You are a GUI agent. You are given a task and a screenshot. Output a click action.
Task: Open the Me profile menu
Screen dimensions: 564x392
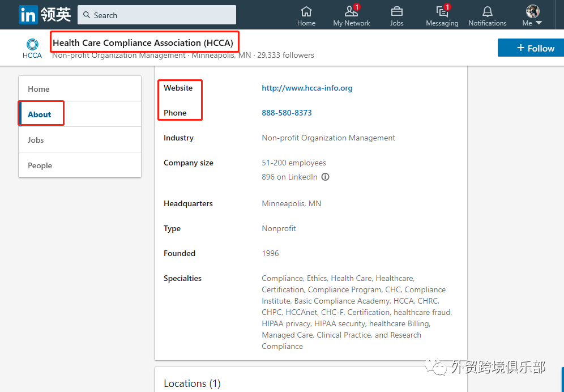click(x=532, y=16)
